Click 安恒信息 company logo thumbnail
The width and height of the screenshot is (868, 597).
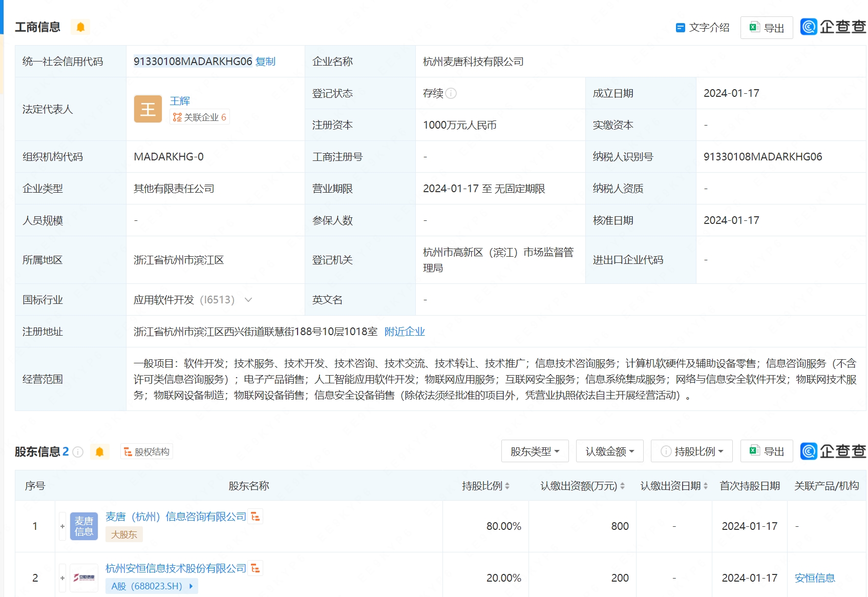tap(84, 578)
